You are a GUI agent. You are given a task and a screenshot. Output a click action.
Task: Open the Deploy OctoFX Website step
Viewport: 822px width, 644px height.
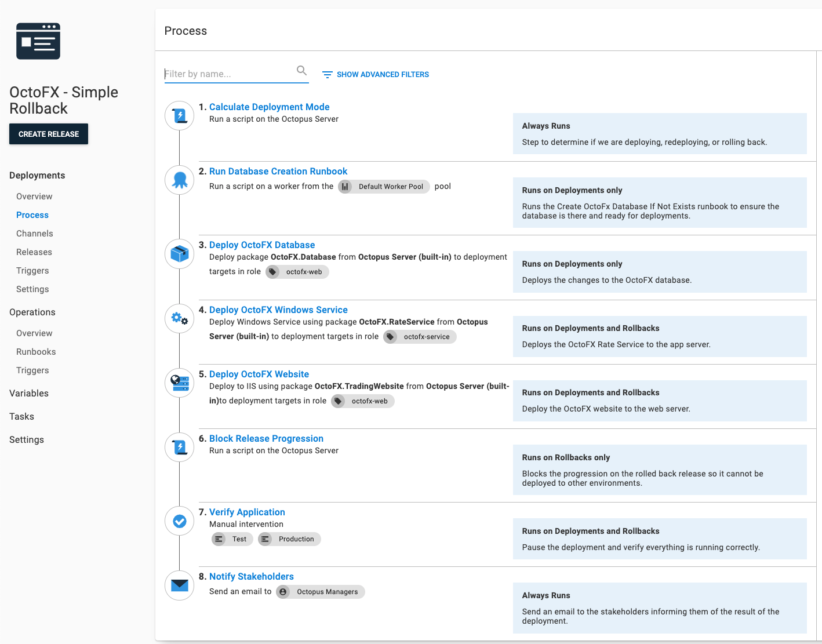point(259,374)
